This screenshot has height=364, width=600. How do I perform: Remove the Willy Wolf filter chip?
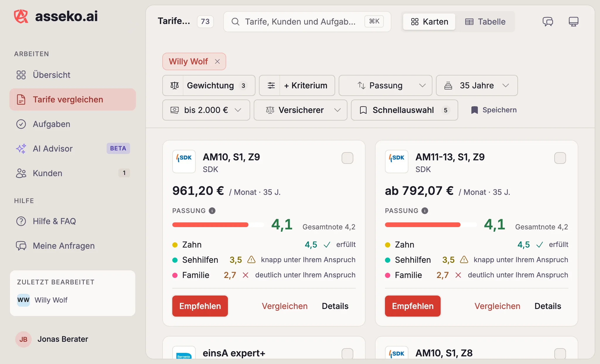[217, 61]
